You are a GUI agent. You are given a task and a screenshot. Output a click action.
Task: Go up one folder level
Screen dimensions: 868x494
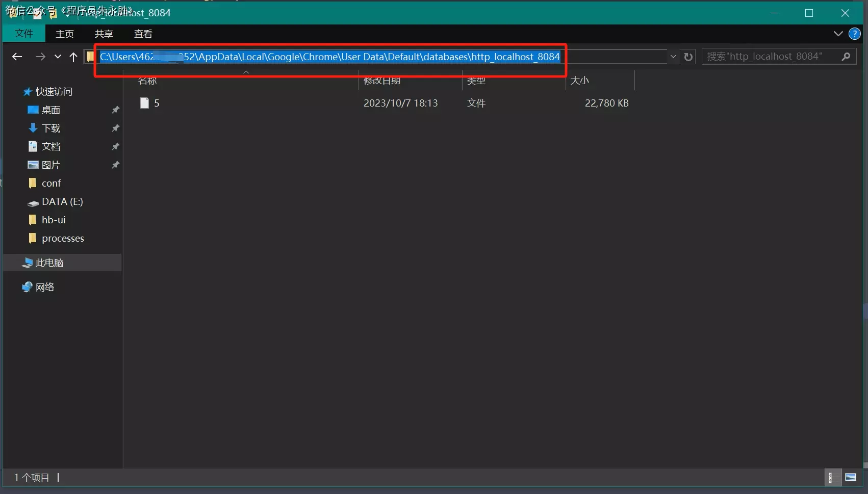tap(73, 57)
